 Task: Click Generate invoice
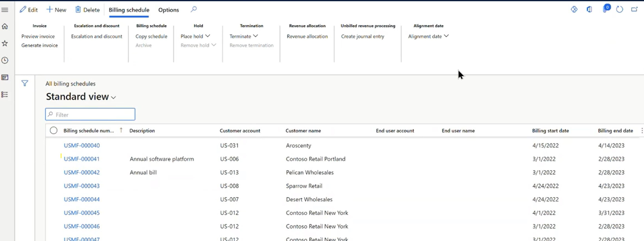pyautogui.click(x=40, y=45)
